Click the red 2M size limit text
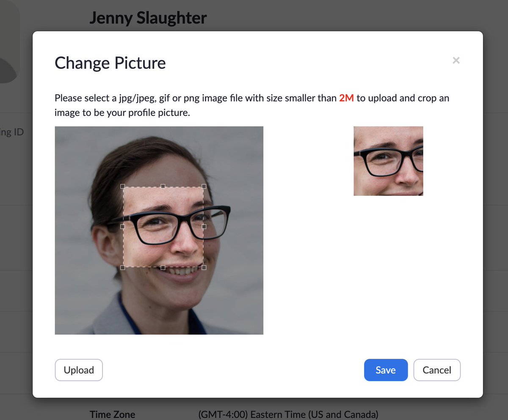This screenshot has width=508, height=420. pyautogui.click(x=346, y=98)
